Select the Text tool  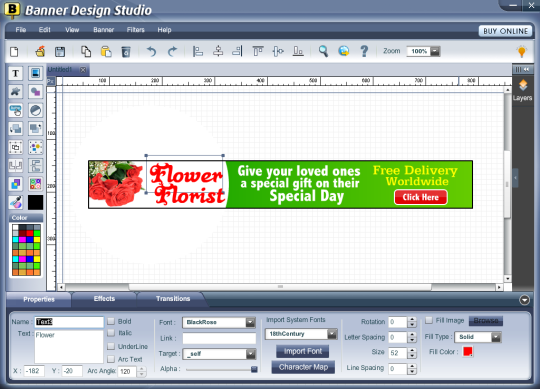(15, 73)
